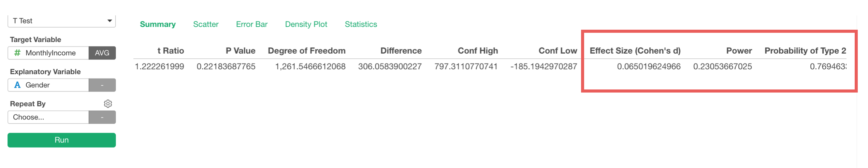Open the Gender function dropdown dash button
This screenshot has height=168, width=868.
point(102,85)
